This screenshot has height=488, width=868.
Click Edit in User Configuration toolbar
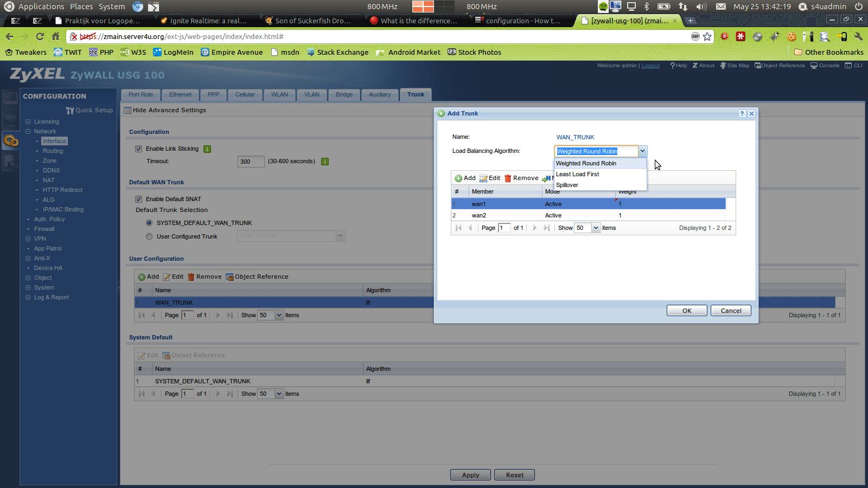173,277
